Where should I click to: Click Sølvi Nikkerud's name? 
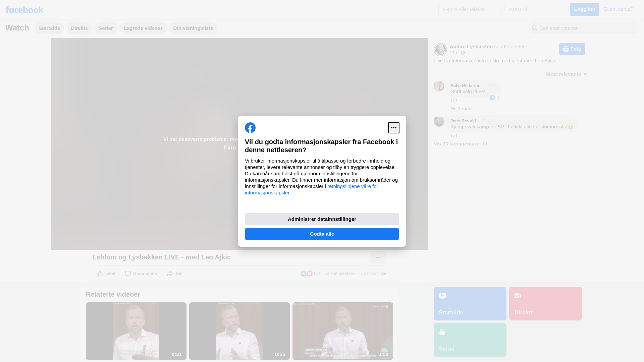click(x=465, y=86)
